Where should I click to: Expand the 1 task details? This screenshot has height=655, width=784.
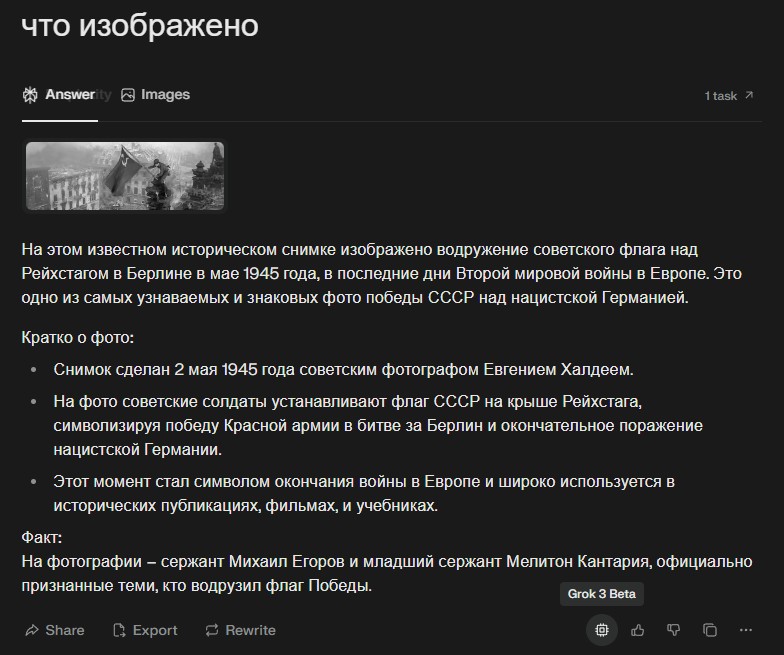[728, 96]
